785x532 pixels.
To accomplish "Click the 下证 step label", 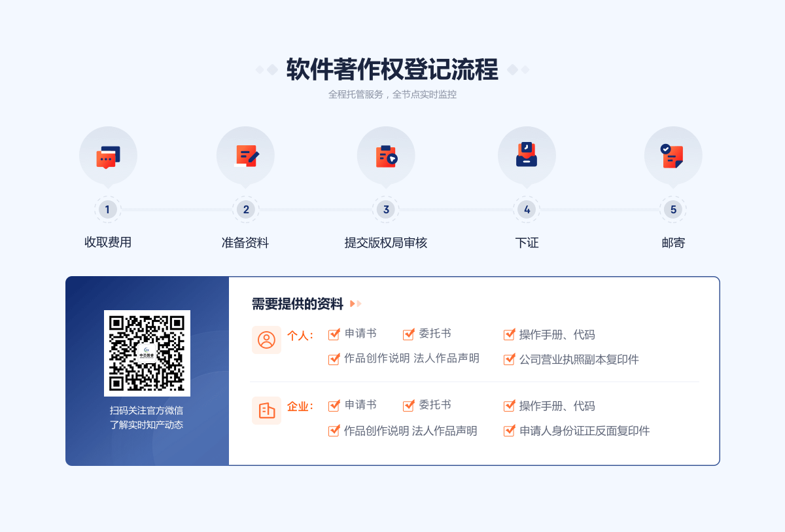I will coord(527,243).
